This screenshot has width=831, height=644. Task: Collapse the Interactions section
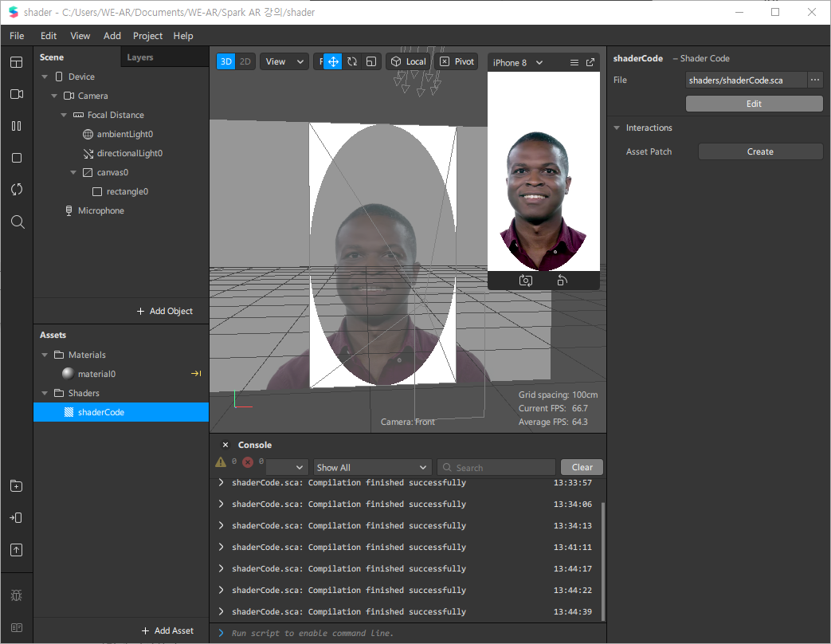617,128
